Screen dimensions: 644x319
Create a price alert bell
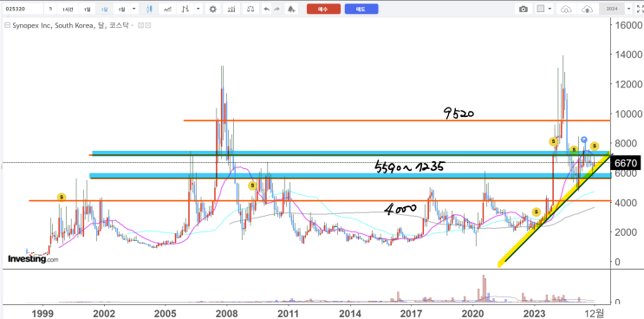point(291,9)
